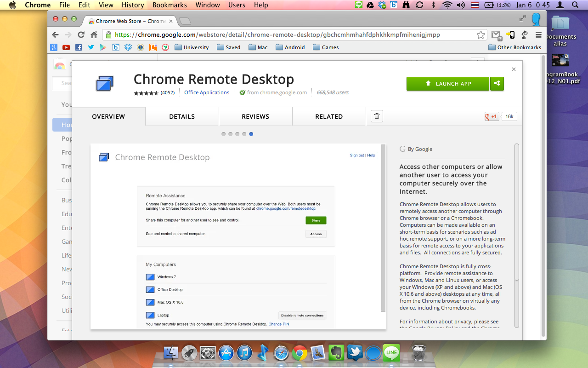Click the Chrome Remote Desktop screenshot preview
Screen dimensions: 588x368
[x=238, y=236]
